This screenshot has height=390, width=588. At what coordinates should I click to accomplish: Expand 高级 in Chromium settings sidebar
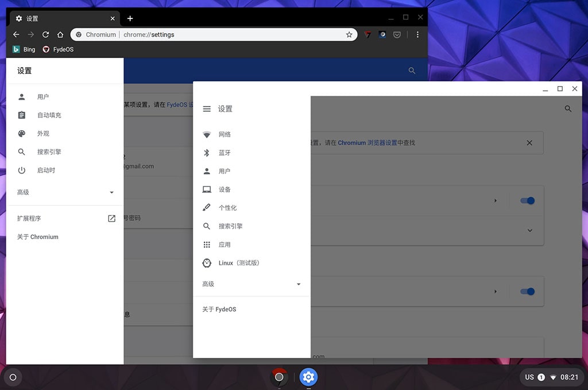point(111,193)
